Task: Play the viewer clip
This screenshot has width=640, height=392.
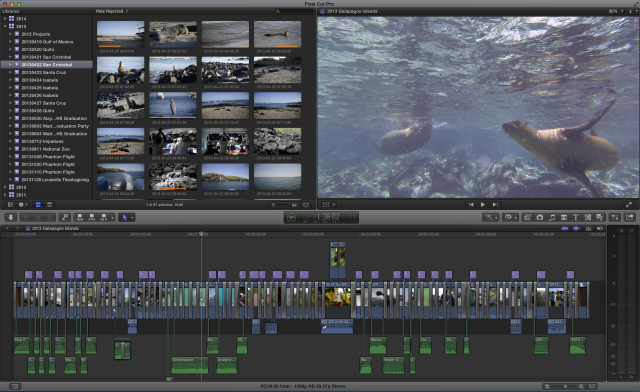Action: coord(483,205)
